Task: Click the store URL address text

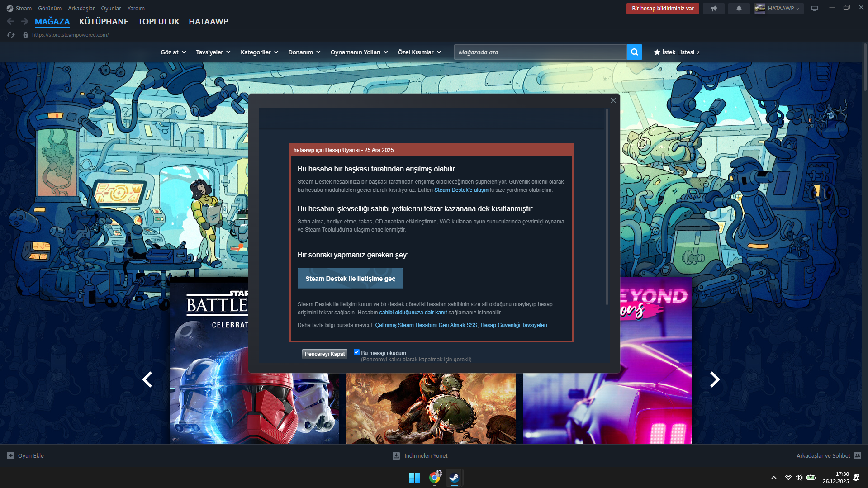Action: [70, 35]
